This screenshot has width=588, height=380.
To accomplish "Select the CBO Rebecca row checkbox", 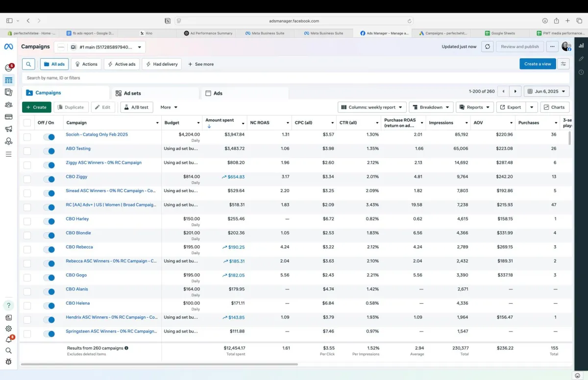I will (27, 250).
